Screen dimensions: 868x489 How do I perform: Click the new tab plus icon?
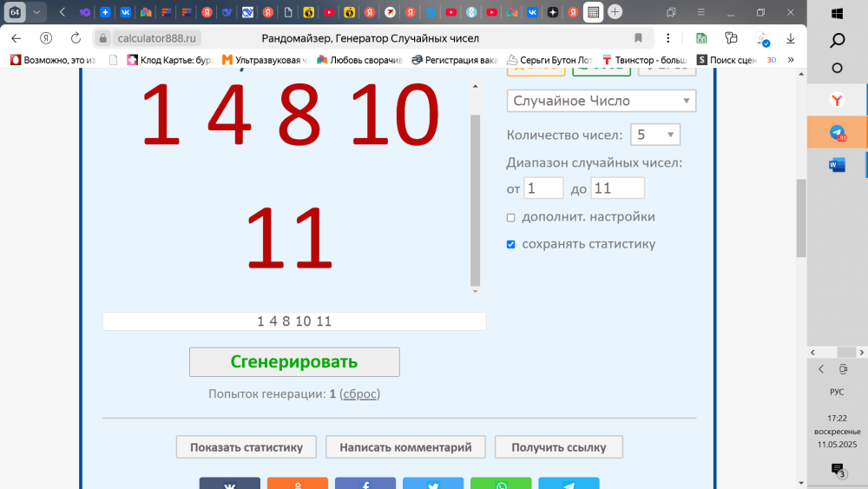coord(615,12)
